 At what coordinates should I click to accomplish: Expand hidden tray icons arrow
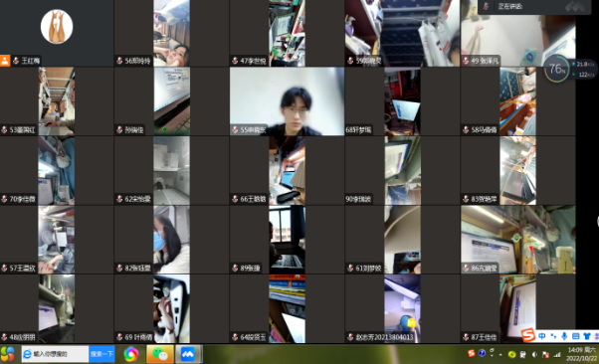pos(500,355)
